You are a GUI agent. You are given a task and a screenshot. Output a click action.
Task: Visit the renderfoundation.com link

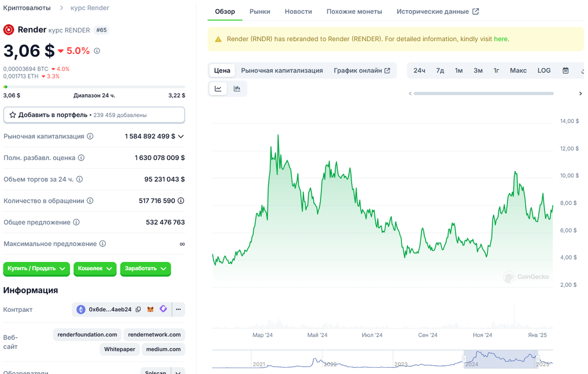(87, 334)
